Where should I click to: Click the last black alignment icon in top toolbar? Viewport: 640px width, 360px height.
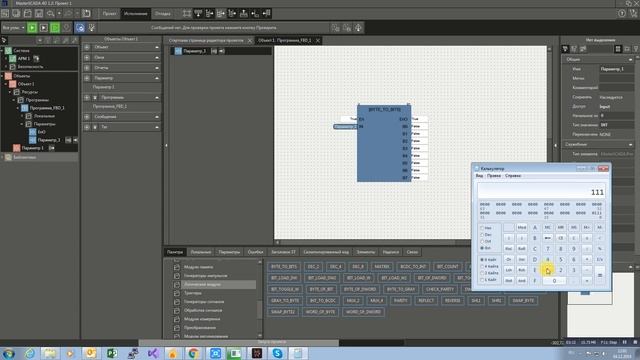[x=267, y=13]
